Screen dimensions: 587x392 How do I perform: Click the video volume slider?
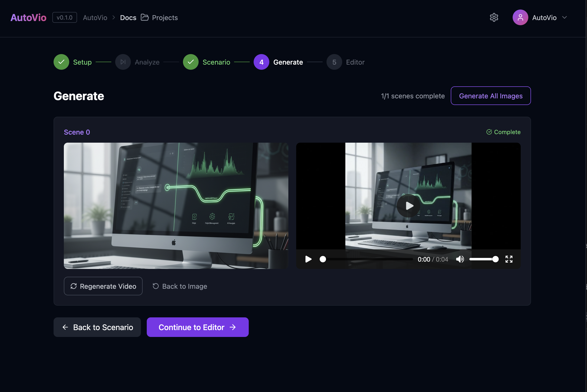click(x=484, y=259)
